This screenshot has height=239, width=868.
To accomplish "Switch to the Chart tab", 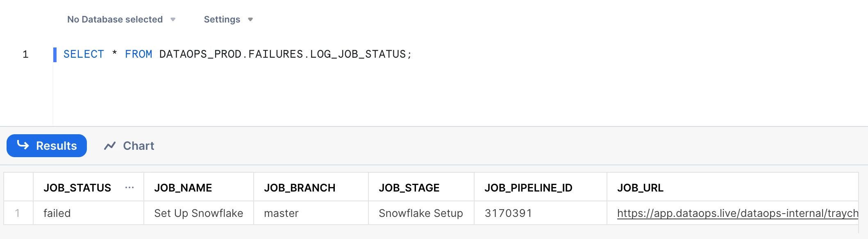I will pos(130,146).
